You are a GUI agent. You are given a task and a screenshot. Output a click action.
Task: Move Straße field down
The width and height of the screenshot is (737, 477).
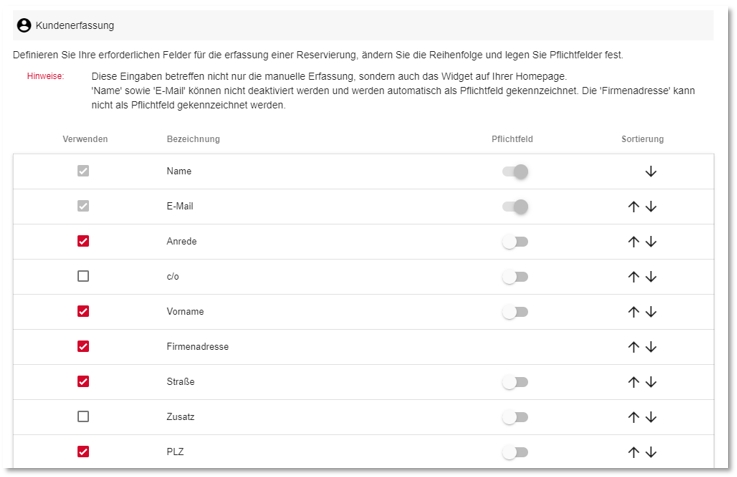pyautogui.click(x=651, y=382)
